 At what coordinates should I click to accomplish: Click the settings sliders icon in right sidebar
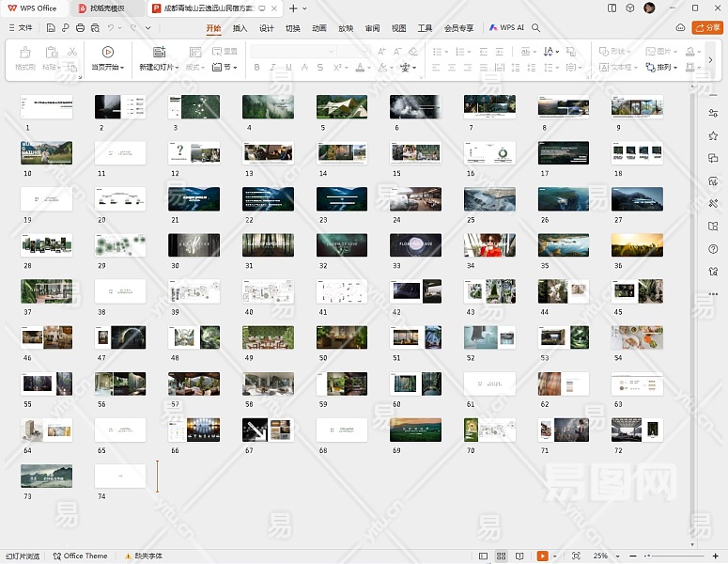coord(714,113)
